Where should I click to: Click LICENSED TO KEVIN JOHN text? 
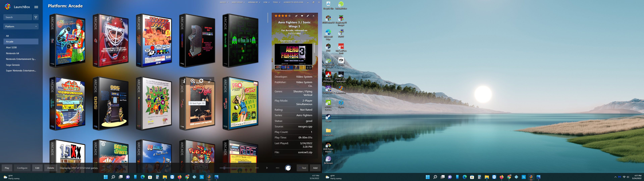coord(293,2)
